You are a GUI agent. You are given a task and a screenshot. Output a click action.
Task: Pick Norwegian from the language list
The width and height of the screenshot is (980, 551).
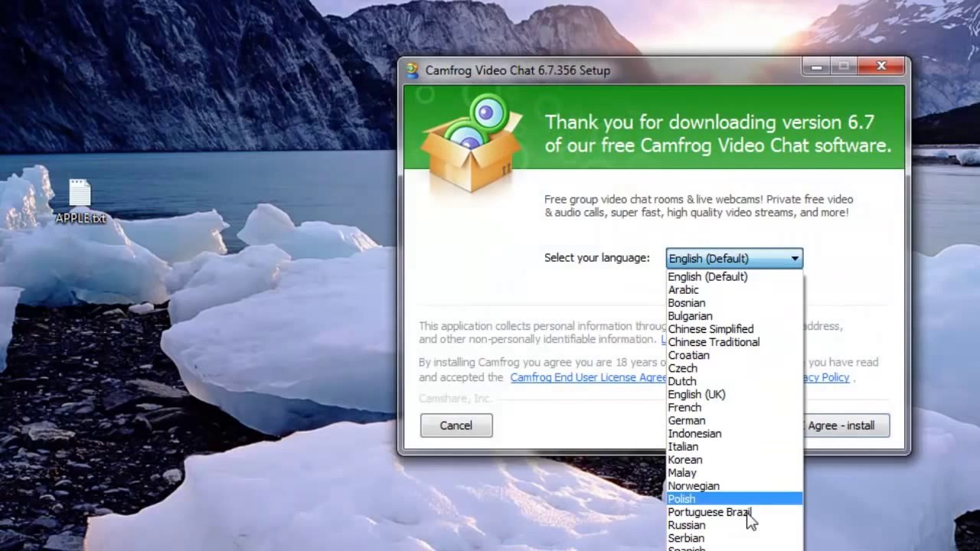pyautogui.click(x=735, y=485)
